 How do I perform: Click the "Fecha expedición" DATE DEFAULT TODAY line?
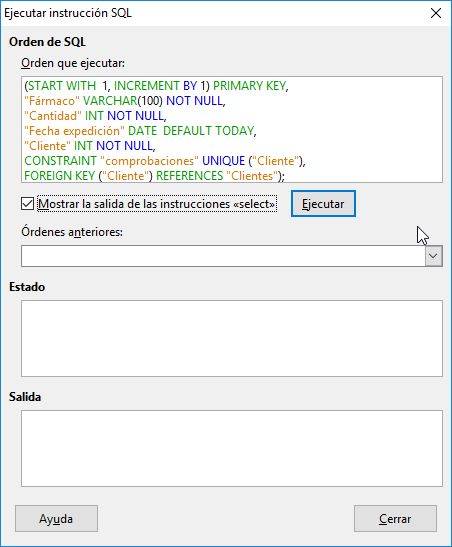[x=140, y=131]
